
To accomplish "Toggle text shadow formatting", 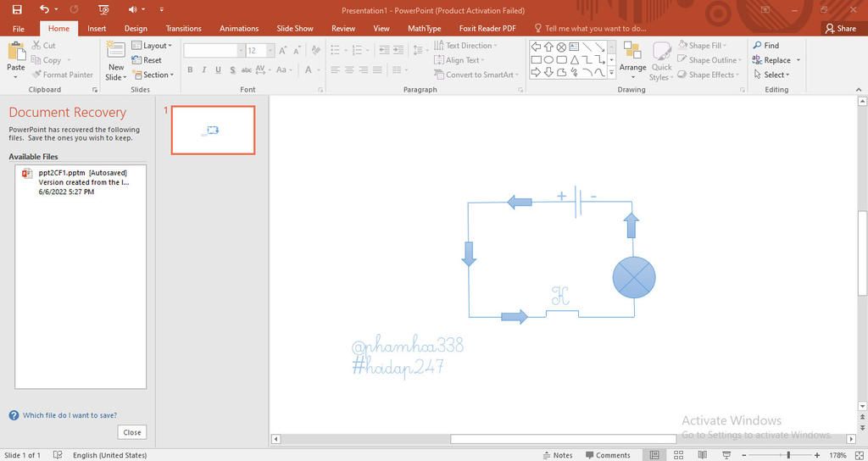I will click(232, 69).
